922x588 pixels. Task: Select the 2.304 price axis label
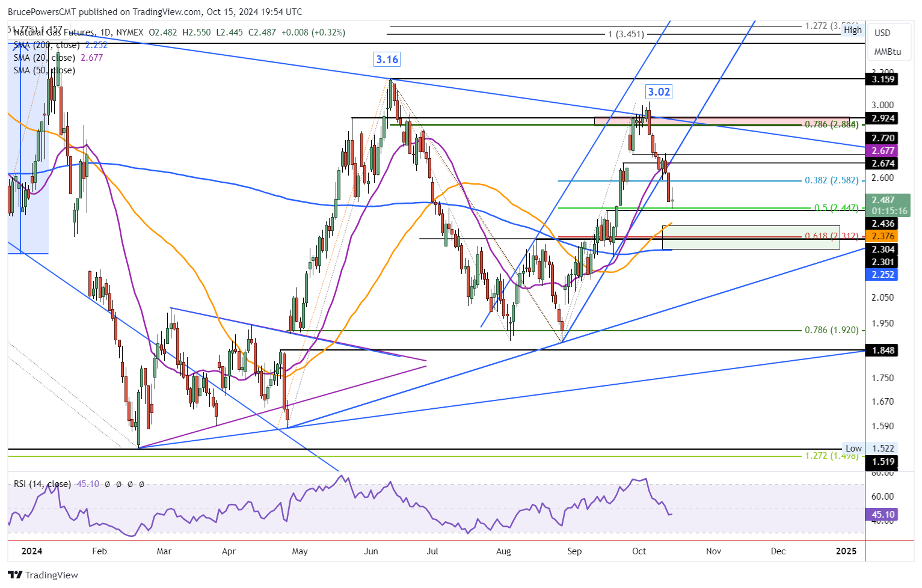882,249
